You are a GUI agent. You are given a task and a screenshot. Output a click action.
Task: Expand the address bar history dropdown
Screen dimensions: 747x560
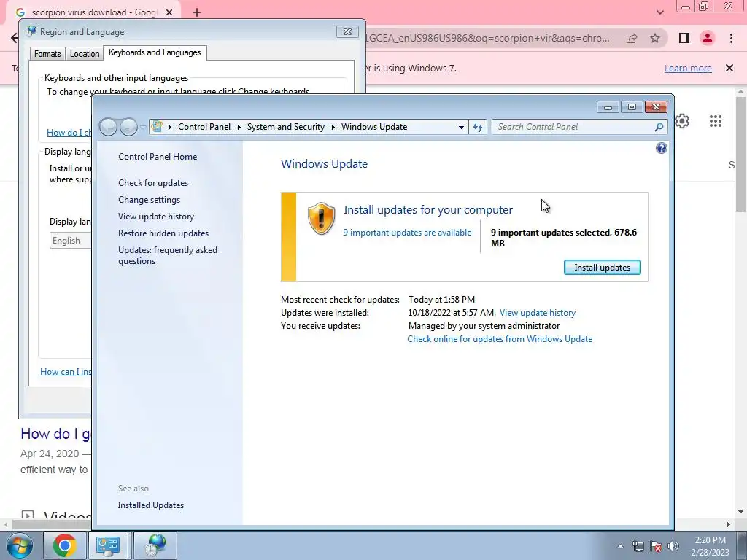(x=461, y=127)
